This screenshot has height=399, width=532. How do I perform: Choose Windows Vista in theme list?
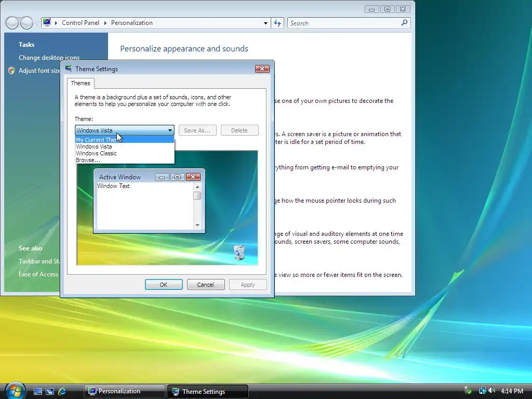pos(125,146)
